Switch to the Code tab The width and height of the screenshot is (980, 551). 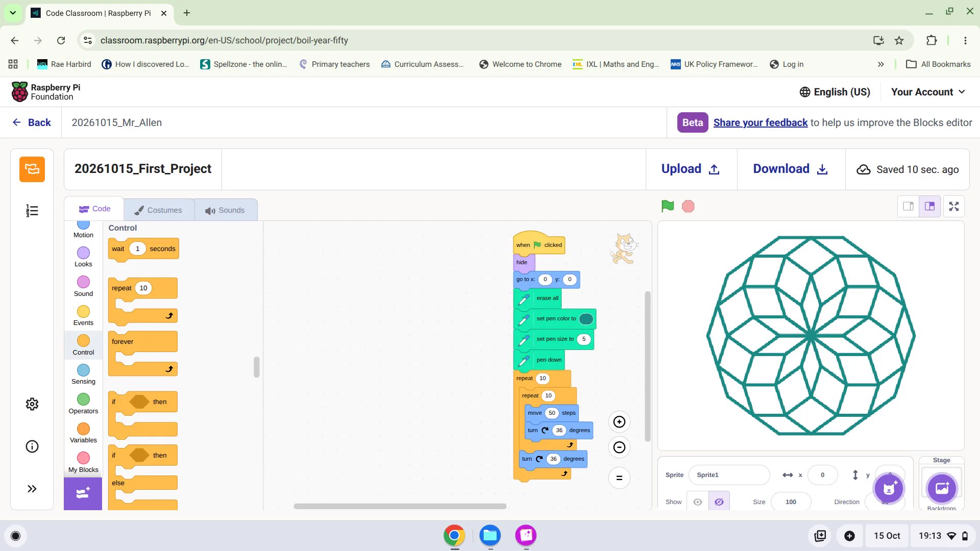point(94,209)
